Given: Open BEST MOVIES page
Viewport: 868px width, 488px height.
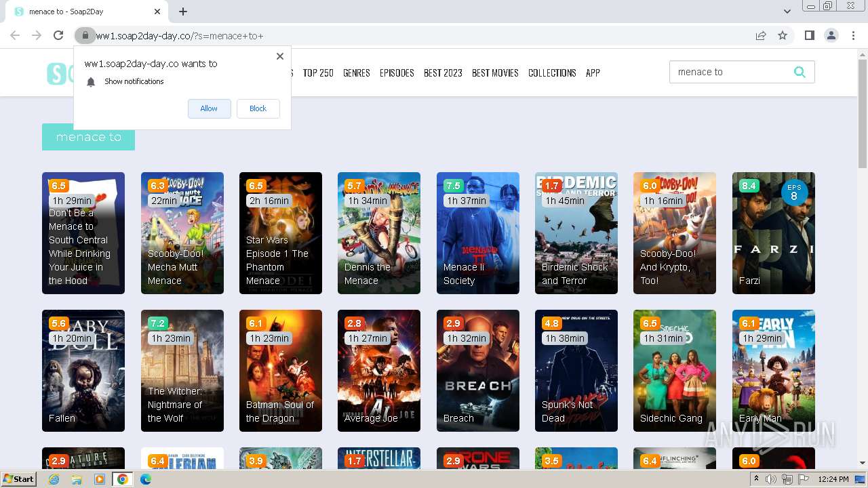Looking at the screenshot, I should coord(495,73).
